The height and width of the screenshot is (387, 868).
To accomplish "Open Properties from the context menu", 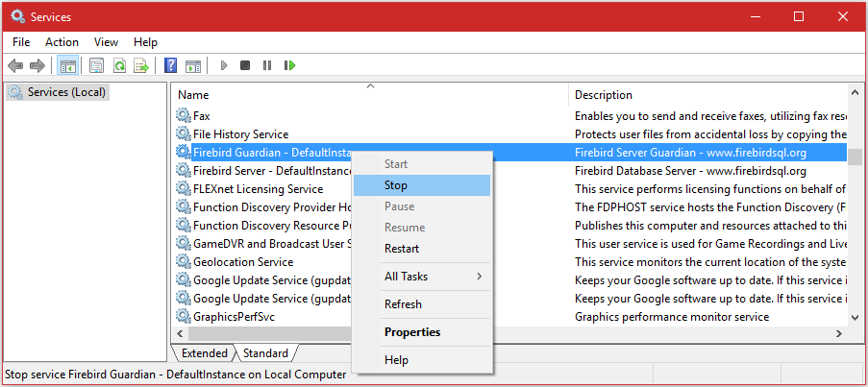I will point(412,332).
